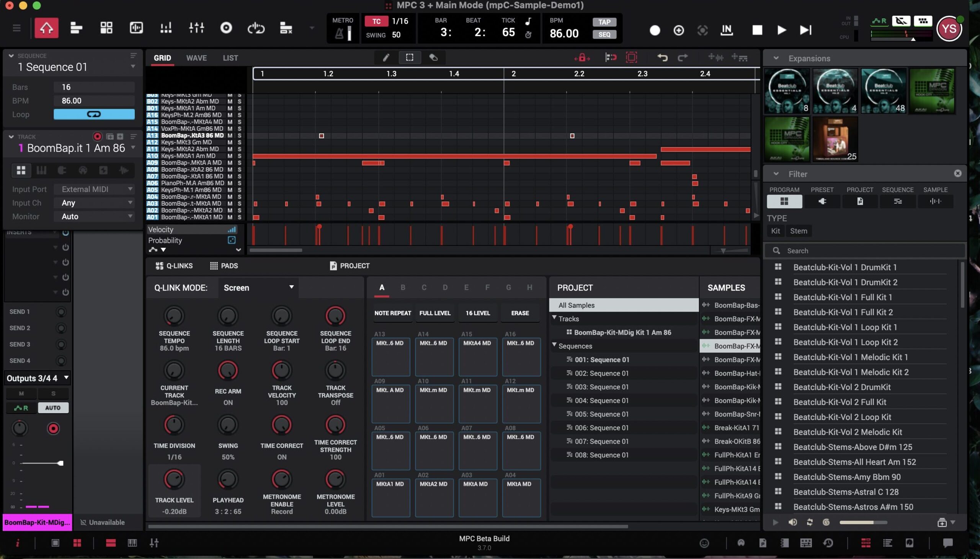Screen dimensions: 980x559
Task: Switch to the WAVE tab
Action: coord(196,58)
